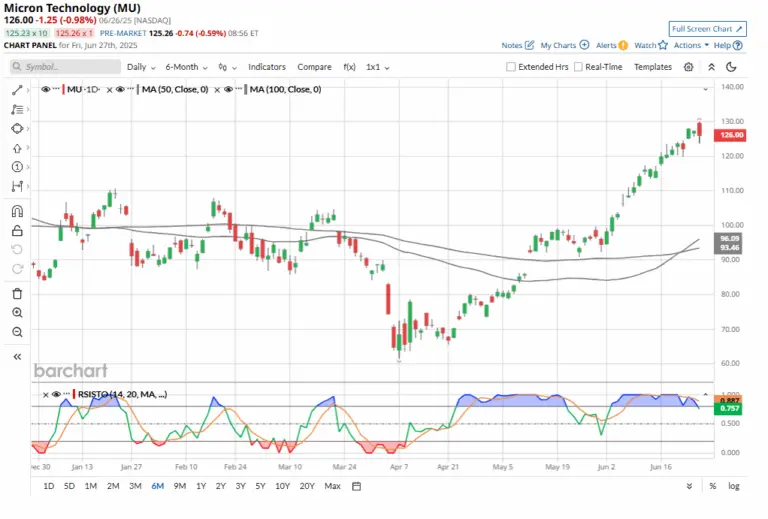Switch to the 5Y time range

260,486
